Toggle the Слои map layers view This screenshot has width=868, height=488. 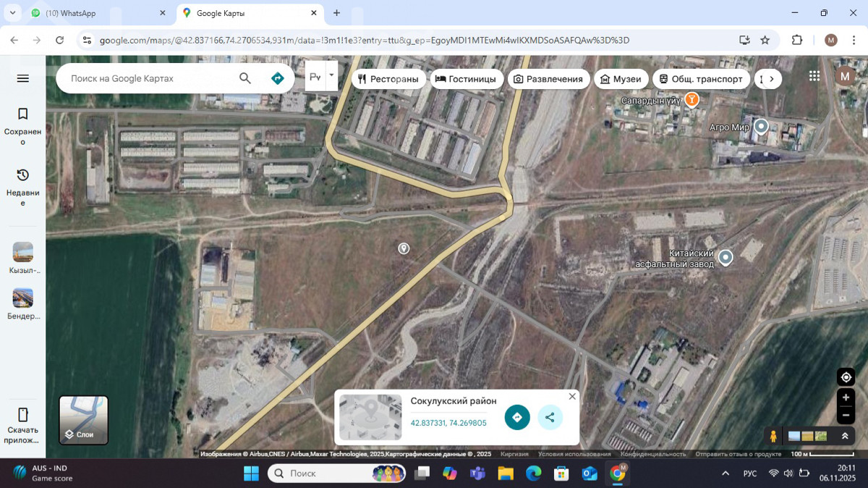click(x=84, y=420)
